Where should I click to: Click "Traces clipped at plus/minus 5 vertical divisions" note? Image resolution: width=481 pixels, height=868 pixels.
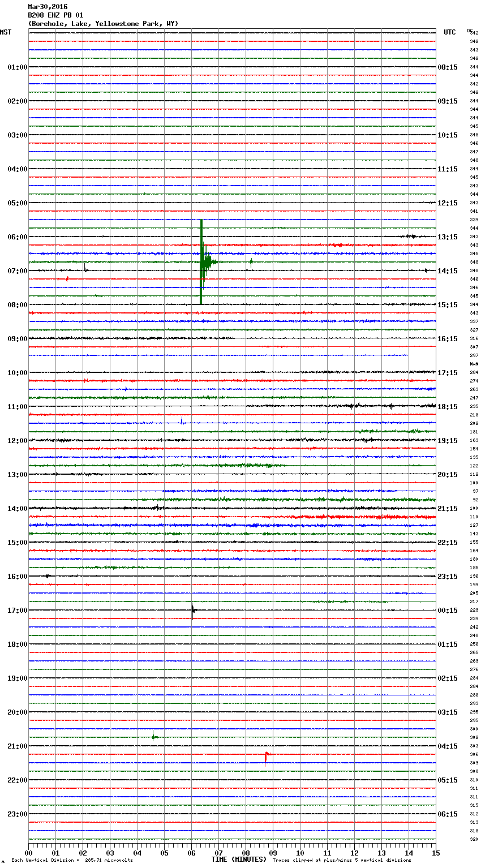(342, 861)
